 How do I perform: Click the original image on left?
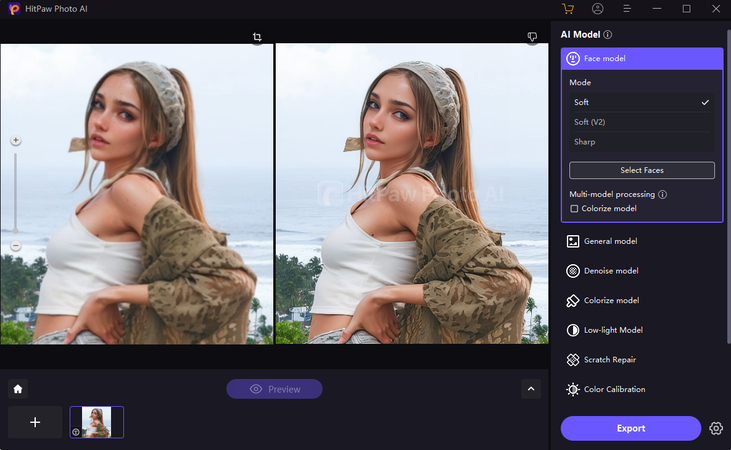[x=137, y=194]
